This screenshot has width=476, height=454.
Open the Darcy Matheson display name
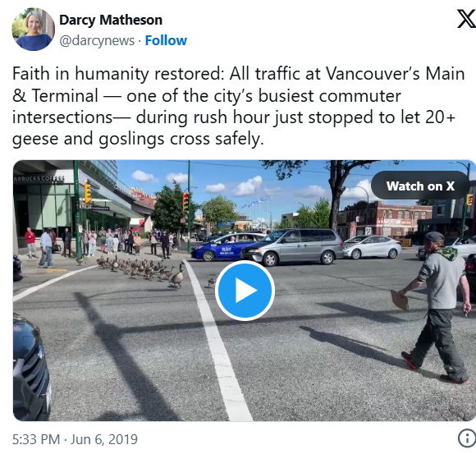click(x=111, y=20)
